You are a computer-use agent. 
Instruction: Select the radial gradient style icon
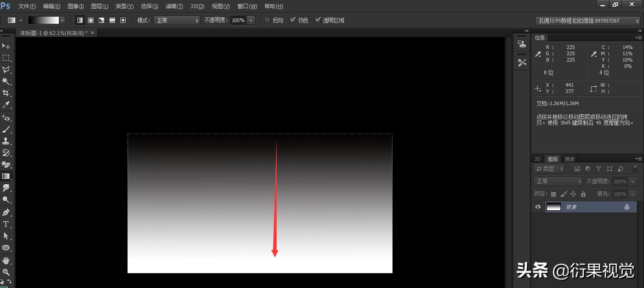tap(90, 20)
